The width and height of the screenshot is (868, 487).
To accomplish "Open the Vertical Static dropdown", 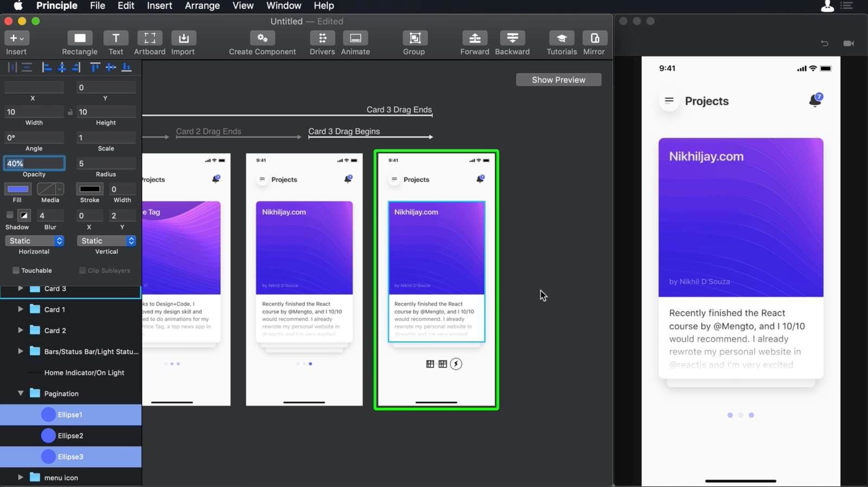I will [x=106, y=241].
